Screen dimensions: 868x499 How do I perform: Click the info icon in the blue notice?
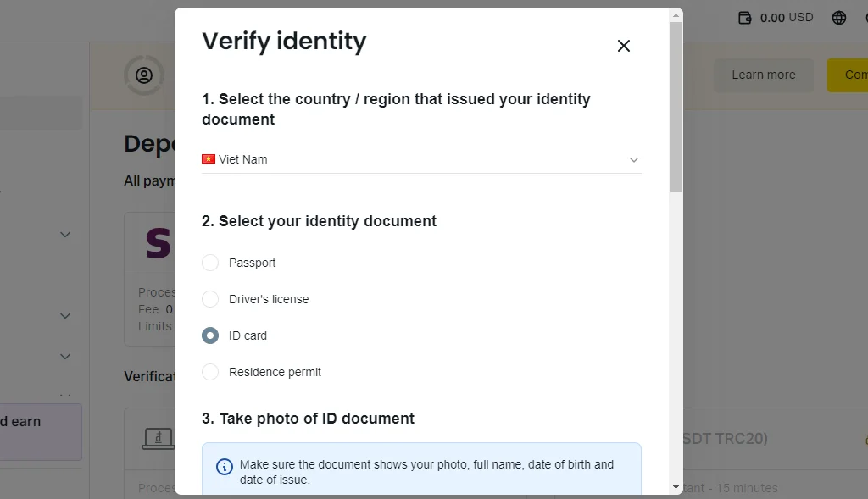click(x=225, y=465)
